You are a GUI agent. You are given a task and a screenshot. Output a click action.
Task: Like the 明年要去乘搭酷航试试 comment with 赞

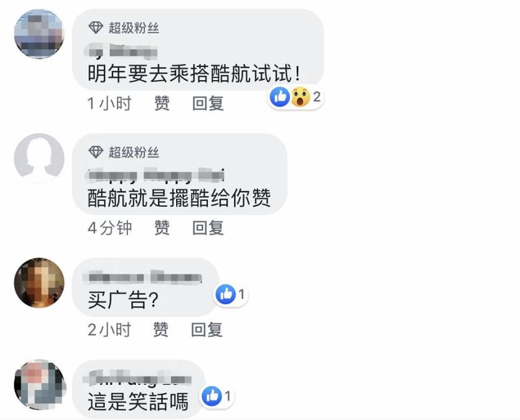click(x=162, y=103)
